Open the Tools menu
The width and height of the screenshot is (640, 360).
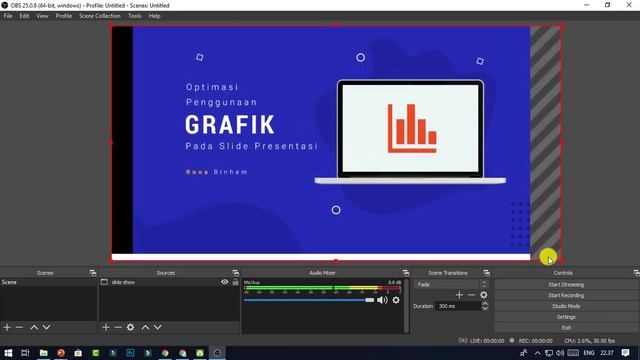[135, 16]
